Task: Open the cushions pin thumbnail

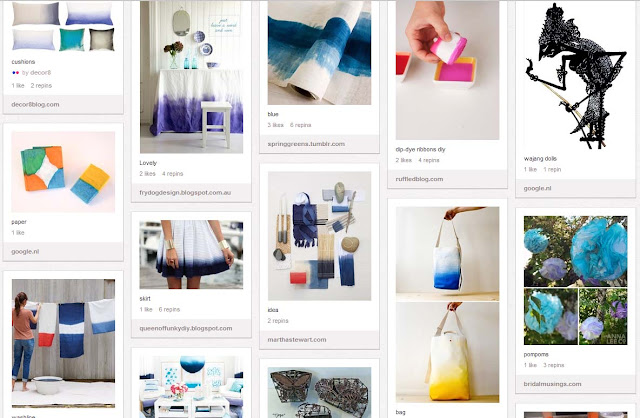Action: (63, 27)
